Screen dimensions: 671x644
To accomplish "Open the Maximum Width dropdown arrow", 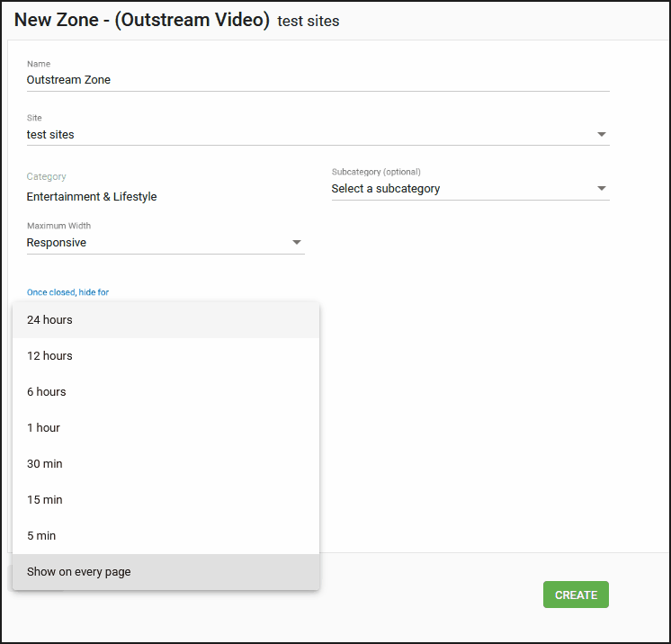I will [297, 242].
